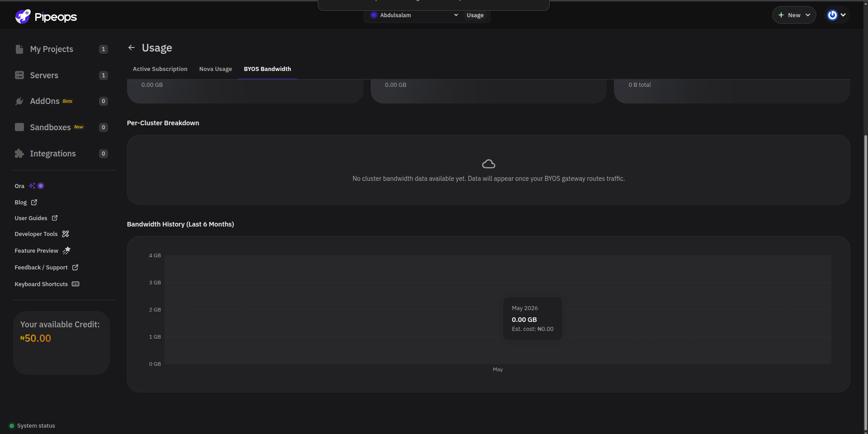Open the My Projects menu item
Screen dimensions: 868x434
62,49
